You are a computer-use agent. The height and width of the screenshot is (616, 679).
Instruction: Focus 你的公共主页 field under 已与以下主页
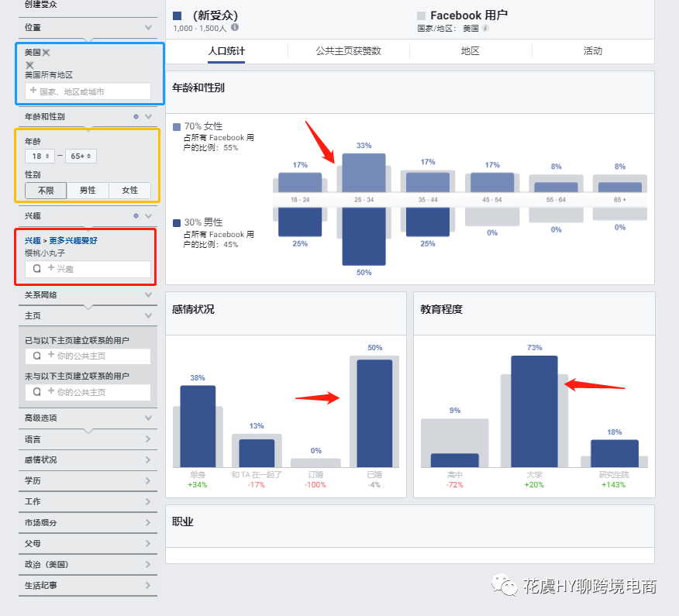click(88, 356)
